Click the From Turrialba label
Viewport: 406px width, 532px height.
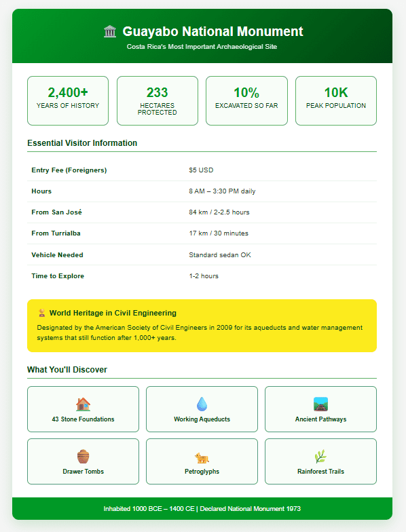56,233
